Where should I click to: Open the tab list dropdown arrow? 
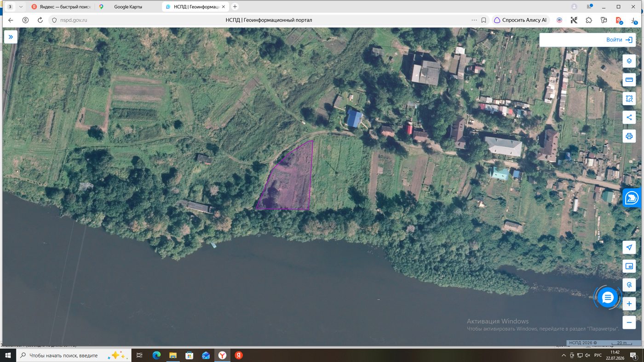click(21, 7)
